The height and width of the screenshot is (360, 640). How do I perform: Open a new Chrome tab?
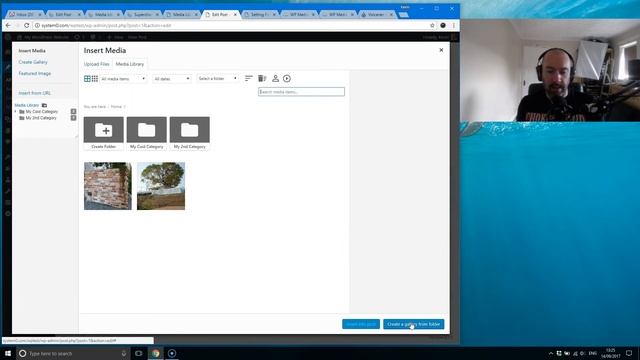click(x=403, y=15)
